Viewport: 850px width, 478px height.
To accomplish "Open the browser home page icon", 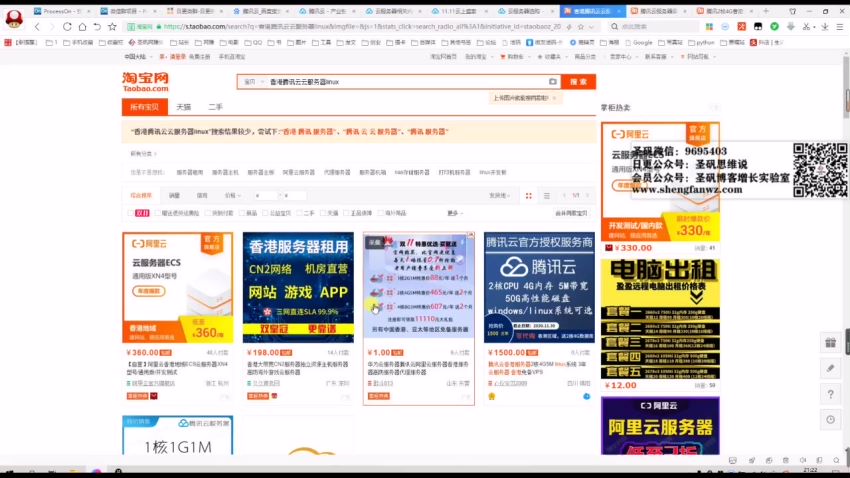I will point(82,27).
